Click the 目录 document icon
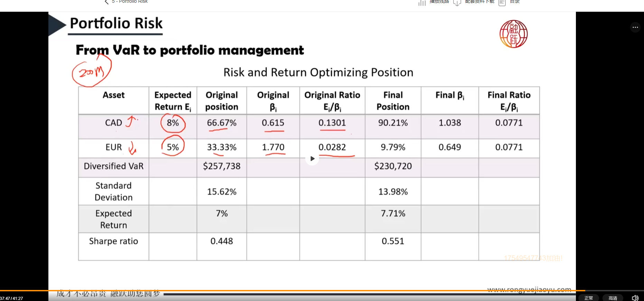644x301 pixels. 502,3
